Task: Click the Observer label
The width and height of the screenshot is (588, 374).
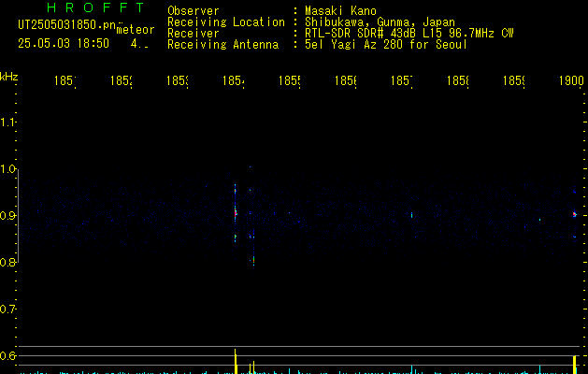Action: click(194, 10)
